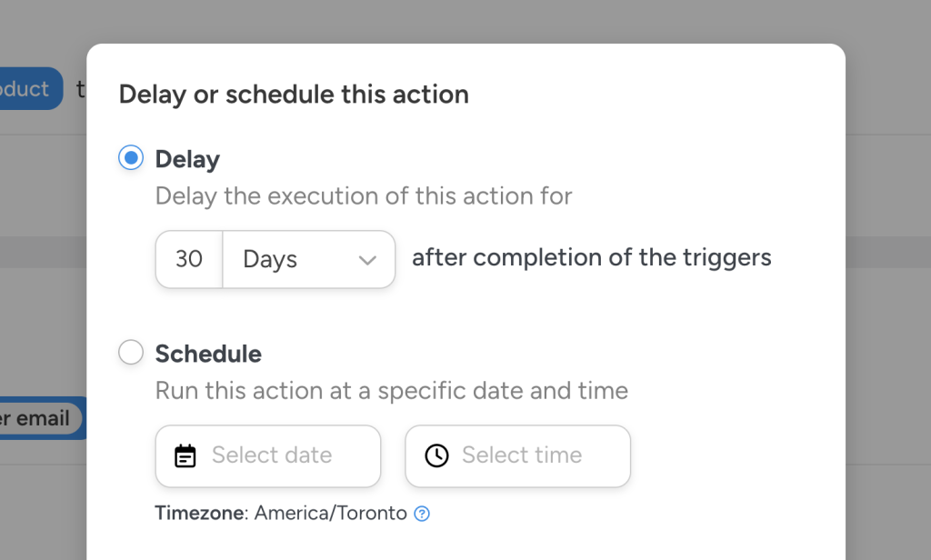931x560 pixels.
Task: Open the Days unit dropdown
Action: tap(307, 260)
